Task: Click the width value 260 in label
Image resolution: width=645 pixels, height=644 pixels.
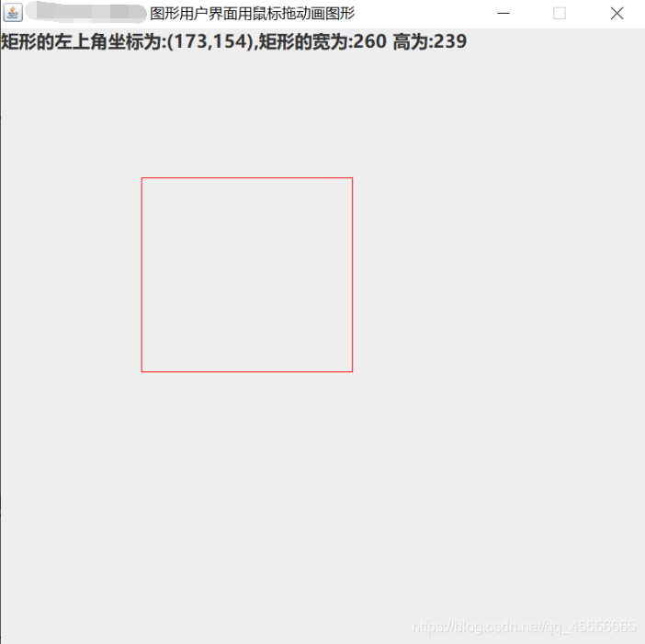Action: coord(369,41)
